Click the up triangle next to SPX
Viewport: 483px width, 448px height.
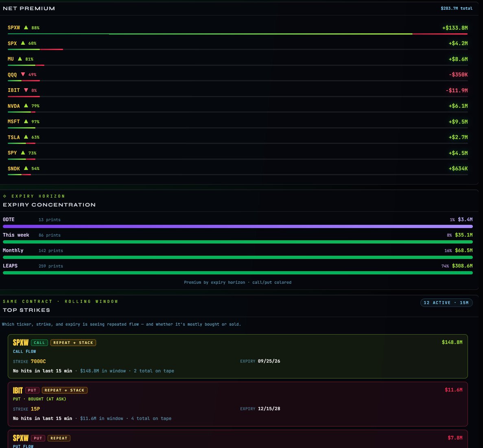pyautogui.click(x=23, y=43)
